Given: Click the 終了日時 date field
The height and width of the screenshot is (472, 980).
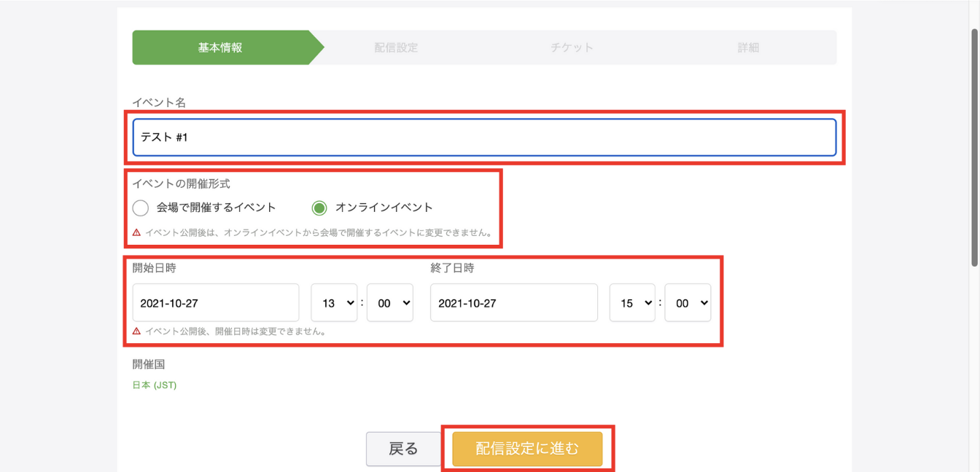Looking at the screenshot, I should pos(513,302).
